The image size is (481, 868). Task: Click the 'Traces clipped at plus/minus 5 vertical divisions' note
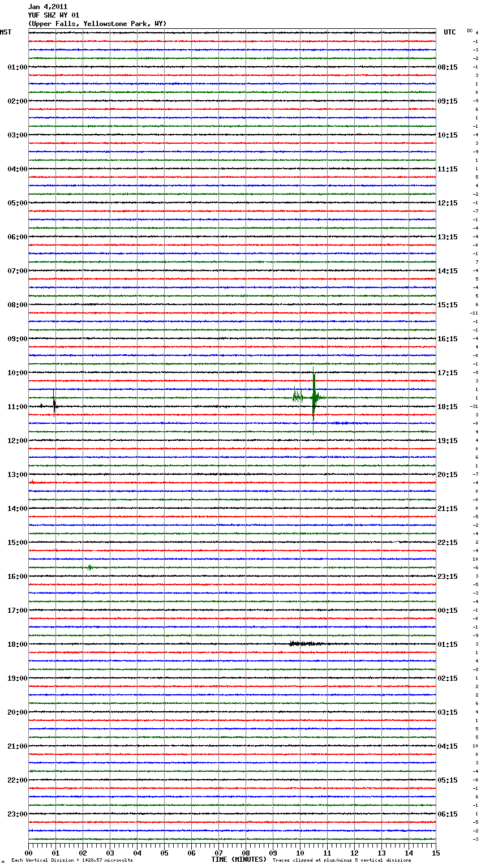point(342,861)
